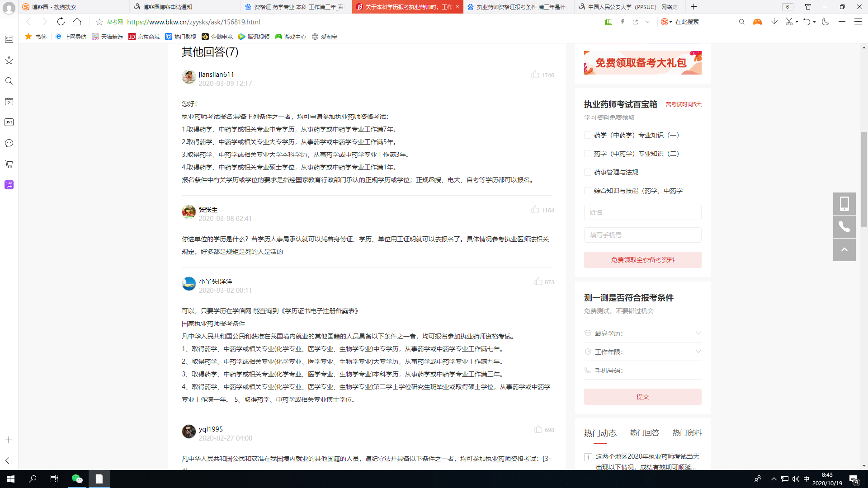Click the 姓名 input field
Screen dimensions: 868x488
click(x=642, y=212)
